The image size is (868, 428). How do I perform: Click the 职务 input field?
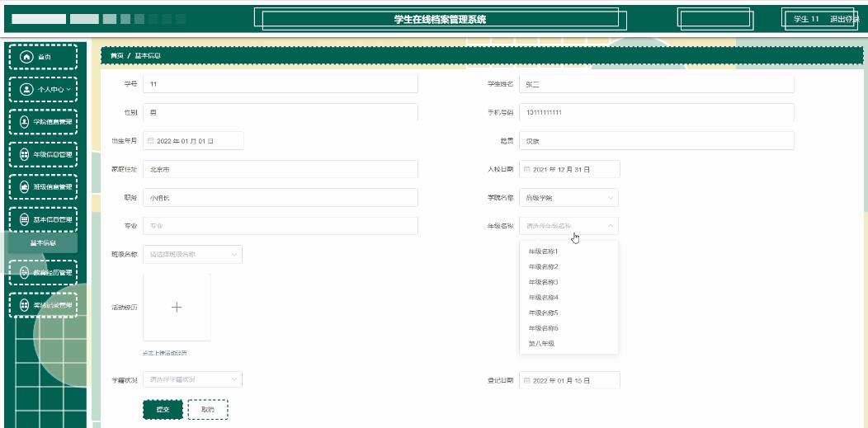(x=280, y=197)
